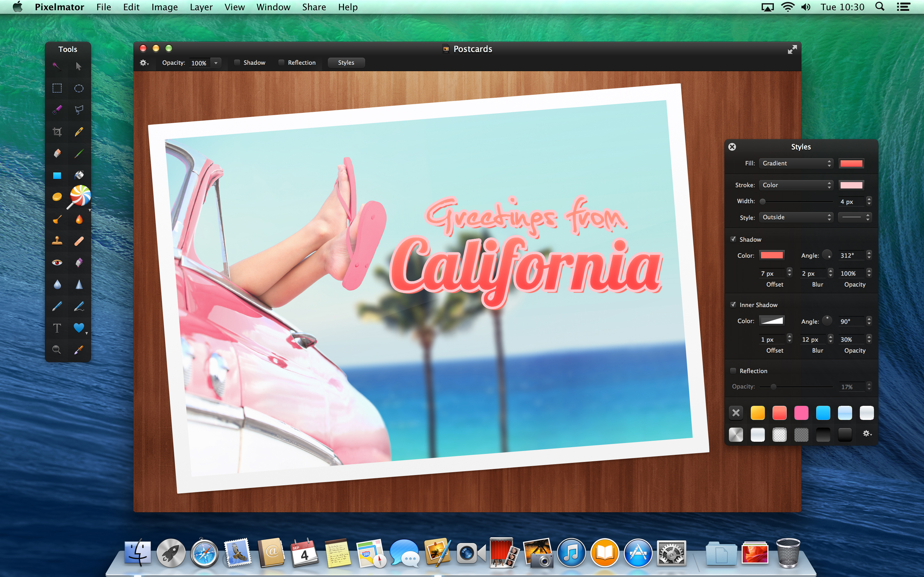Open the Image menu
The image size is (924, 577).
pos(164,7)
